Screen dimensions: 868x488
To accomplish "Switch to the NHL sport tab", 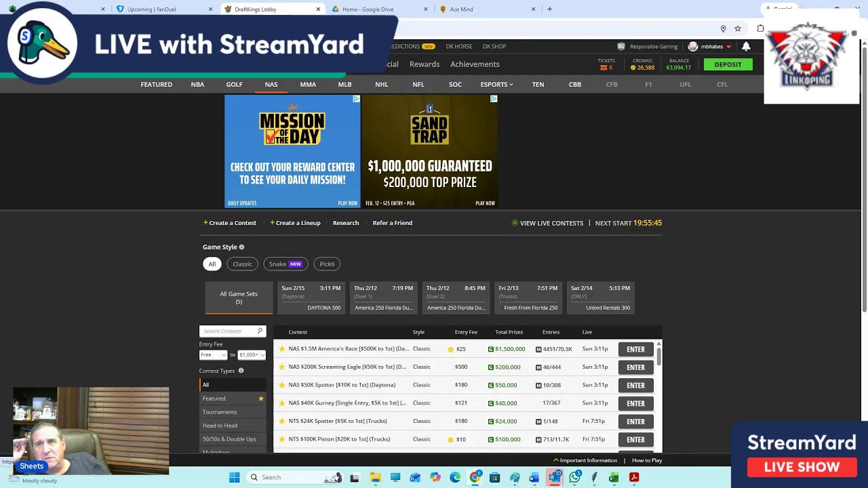I will (x=382, y=85).
